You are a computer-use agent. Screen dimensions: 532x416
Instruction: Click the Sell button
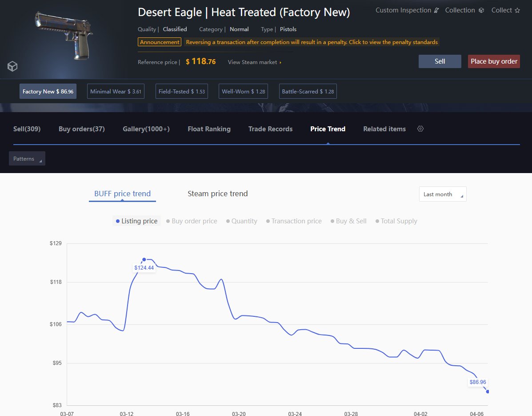440,61
